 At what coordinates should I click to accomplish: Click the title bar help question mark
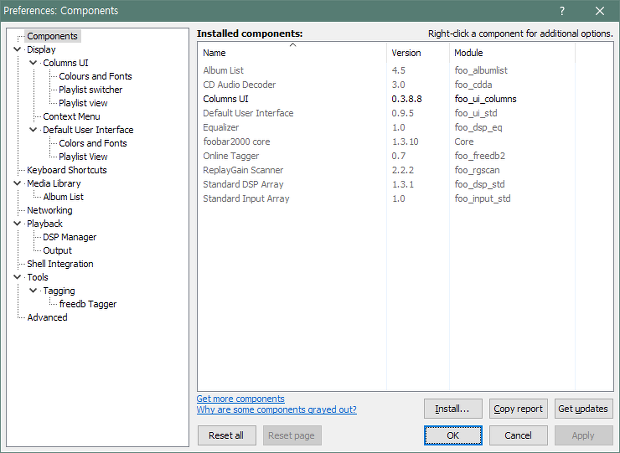coord(562,11)
